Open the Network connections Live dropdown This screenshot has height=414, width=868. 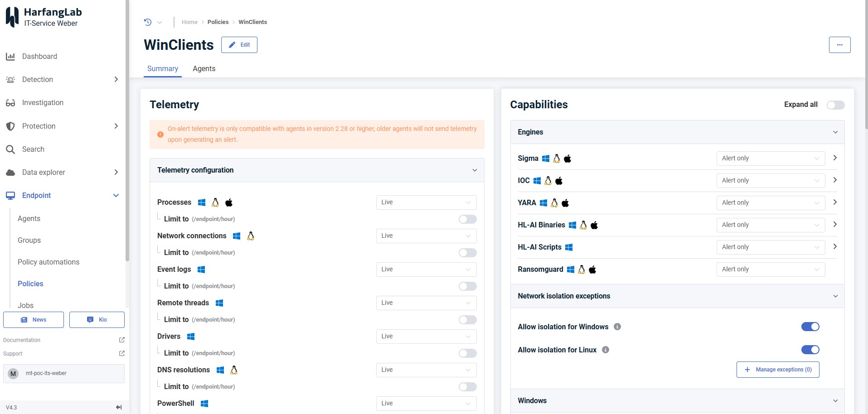(x=426, y=236)
